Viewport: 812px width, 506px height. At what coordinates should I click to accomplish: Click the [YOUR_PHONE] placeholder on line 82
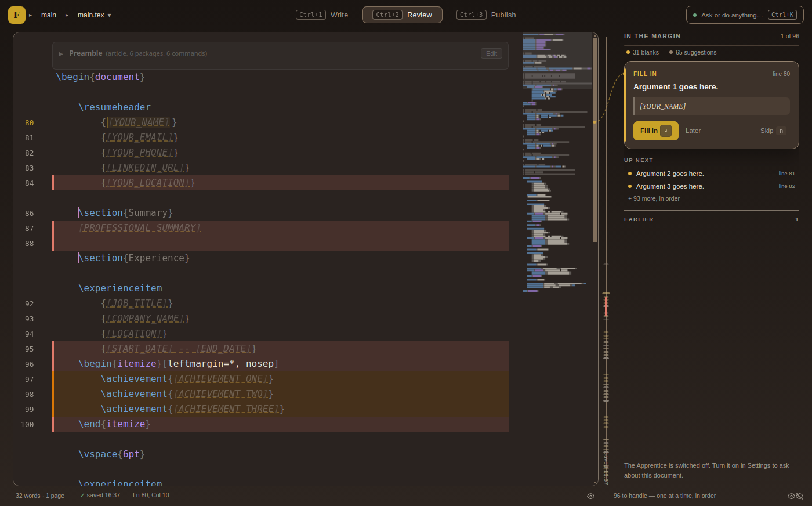140,153
